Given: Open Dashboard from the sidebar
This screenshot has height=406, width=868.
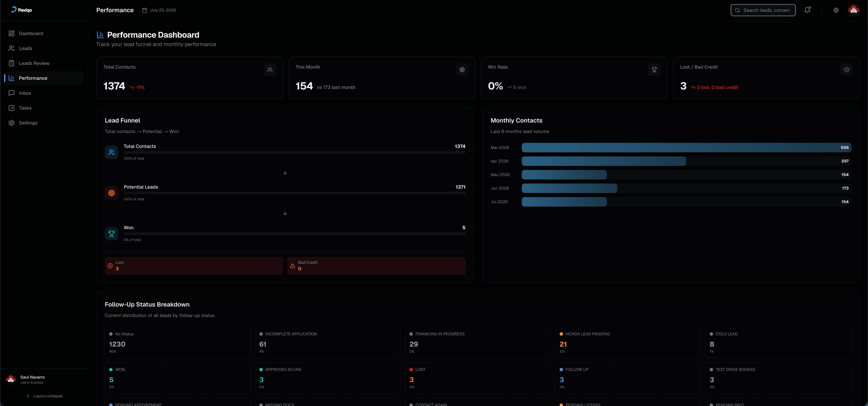Looking at the screenshot, I should coord(44,33).
